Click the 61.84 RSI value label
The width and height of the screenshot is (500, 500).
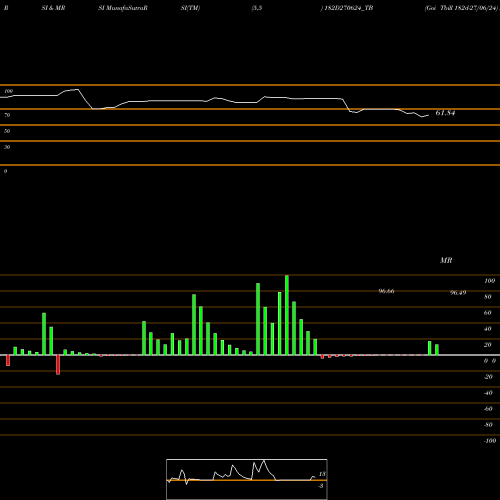point(445,113)
